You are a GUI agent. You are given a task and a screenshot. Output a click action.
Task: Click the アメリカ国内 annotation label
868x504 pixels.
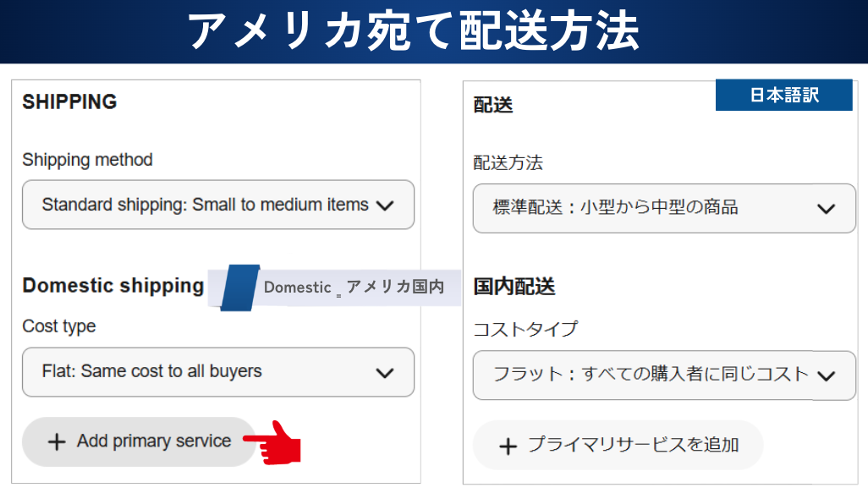pos(395,288)
